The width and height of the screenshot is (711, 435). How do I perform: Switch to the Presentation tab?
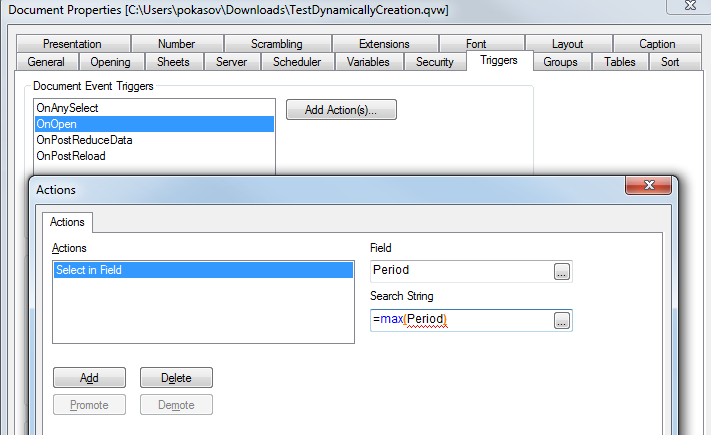click(73, 44)
